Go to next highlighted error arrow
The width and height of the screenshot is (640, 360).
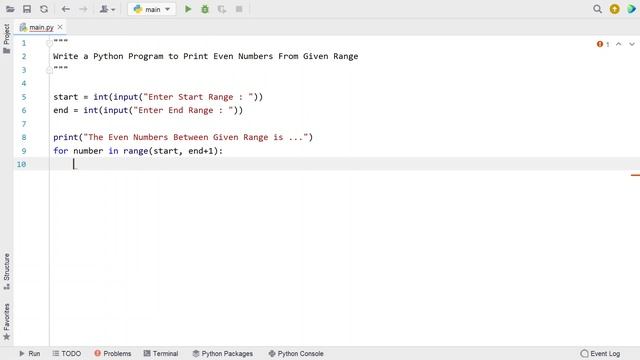[x=632, y=44]
